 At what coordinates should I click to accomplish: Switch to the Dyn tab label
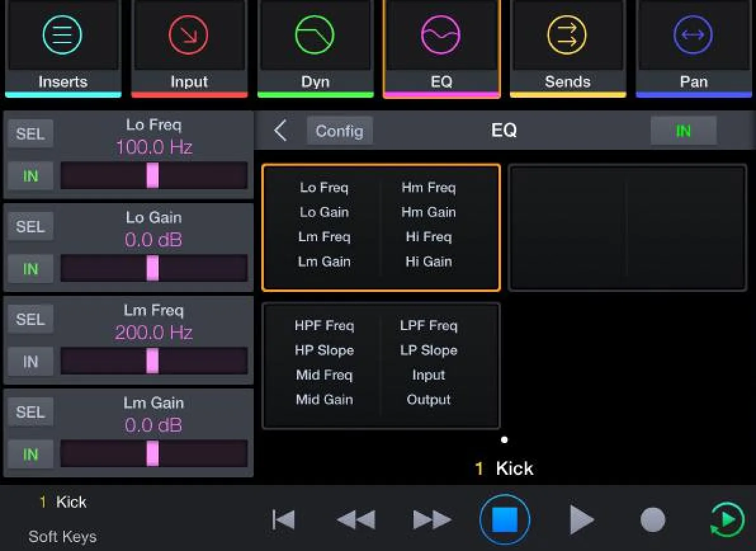click(x=315, y=81)
